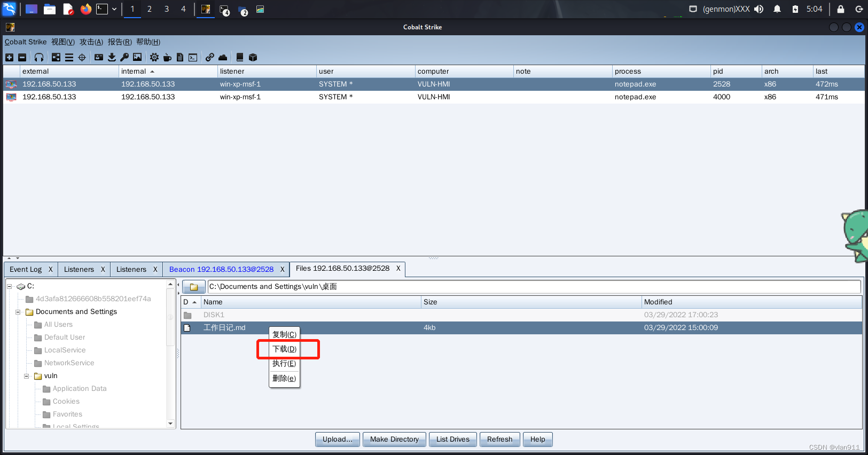Collapse the C: drive tree node
The image size is (868, 455).
point(9,286)
